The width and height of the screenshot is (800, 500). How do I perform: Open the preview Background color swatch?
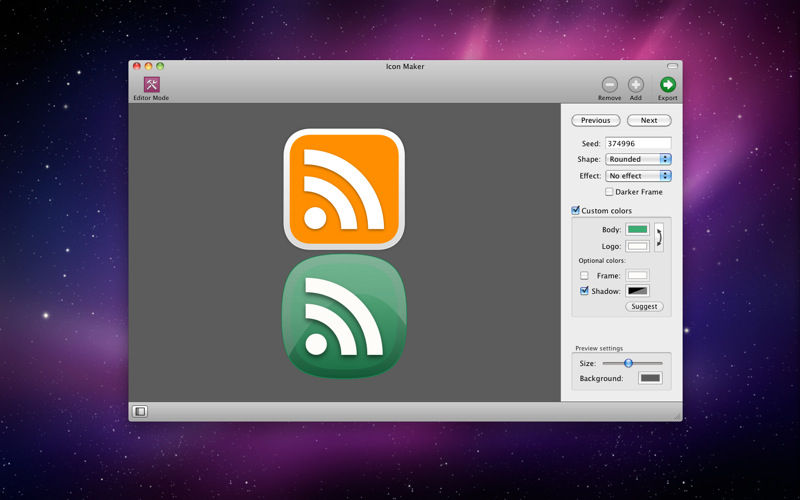(x=651, y=378)
